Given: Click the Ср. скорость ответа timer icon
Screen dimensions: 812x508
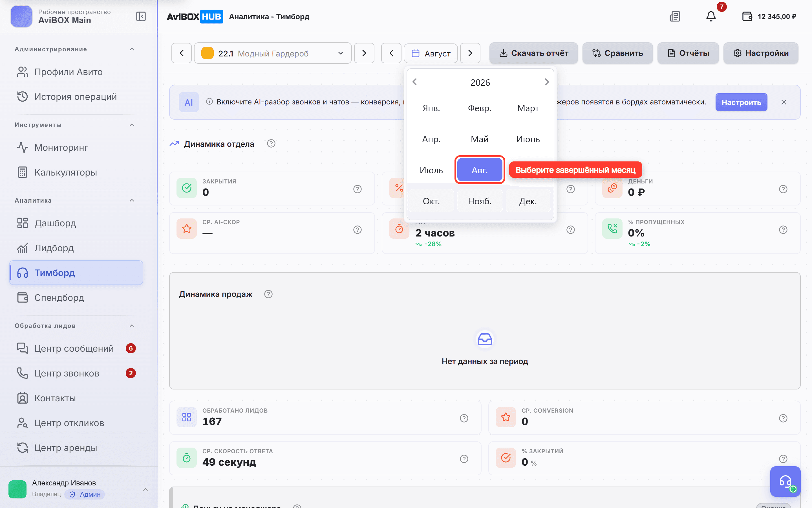Looking at the screenshot, I should click(187, 458).
